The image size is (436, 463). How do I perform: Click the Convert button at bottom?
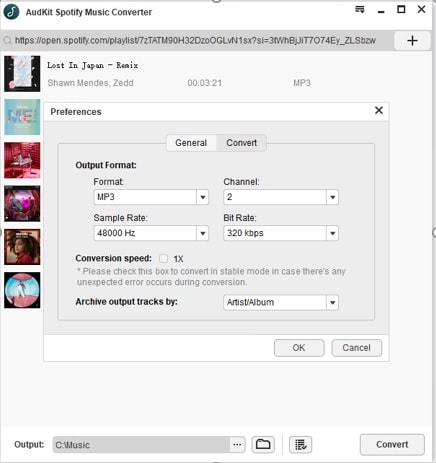[x=392, y=445]
